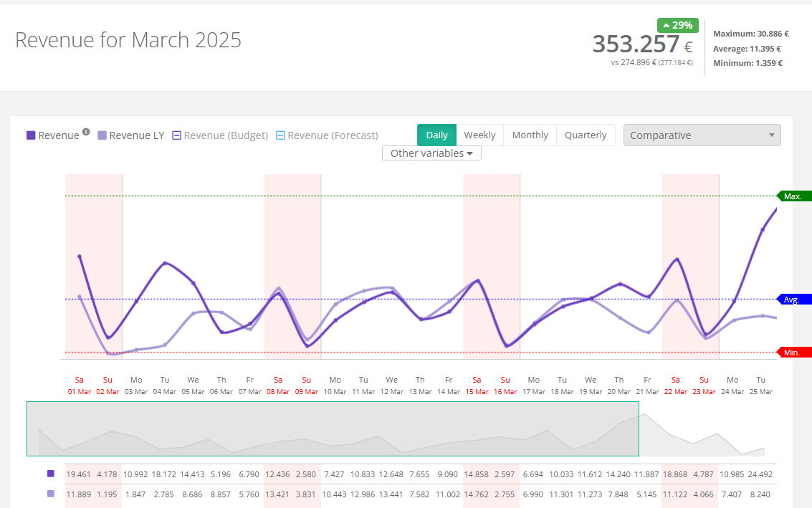The width and height of the screenshot is (812, 508).
Task: Click the 2.580 revenue value
Action: (305, 474)
